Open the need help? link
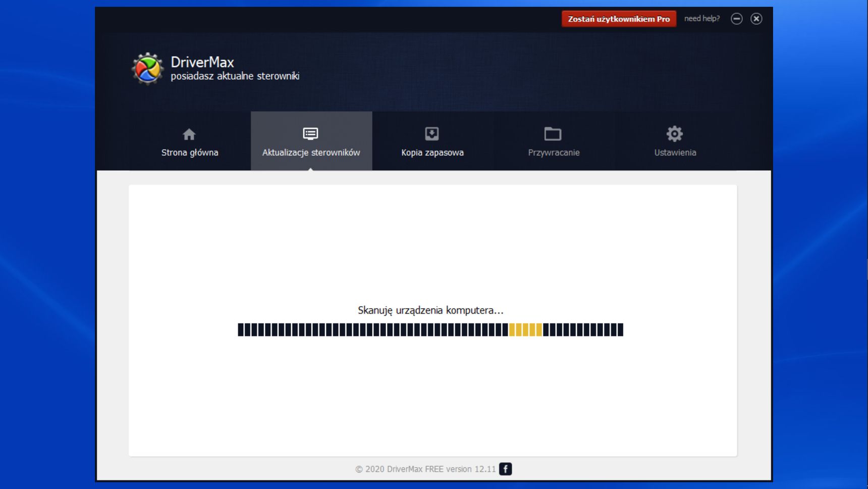 702,19
